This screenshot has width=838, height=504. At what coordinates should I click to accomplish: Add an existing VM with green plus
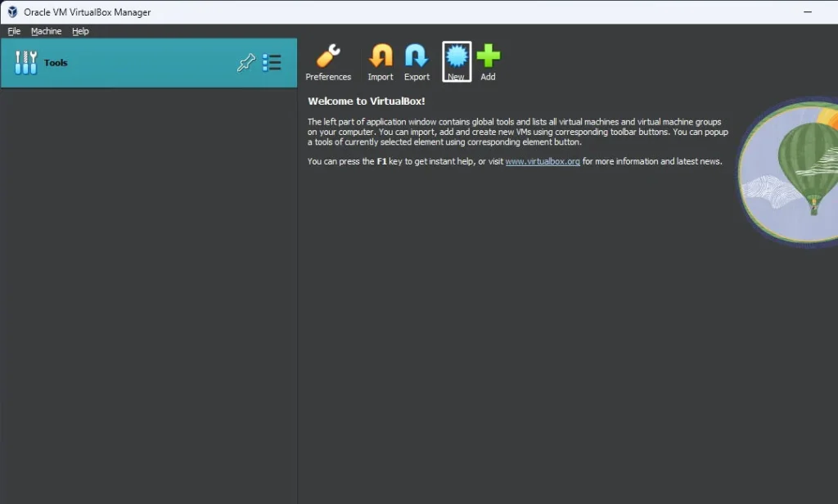coord(488,62)
